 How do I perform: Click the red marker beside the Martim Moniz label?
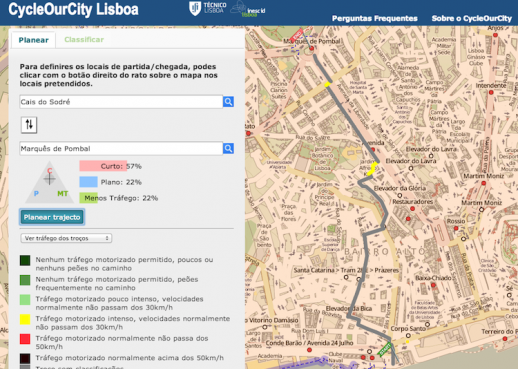484,183
